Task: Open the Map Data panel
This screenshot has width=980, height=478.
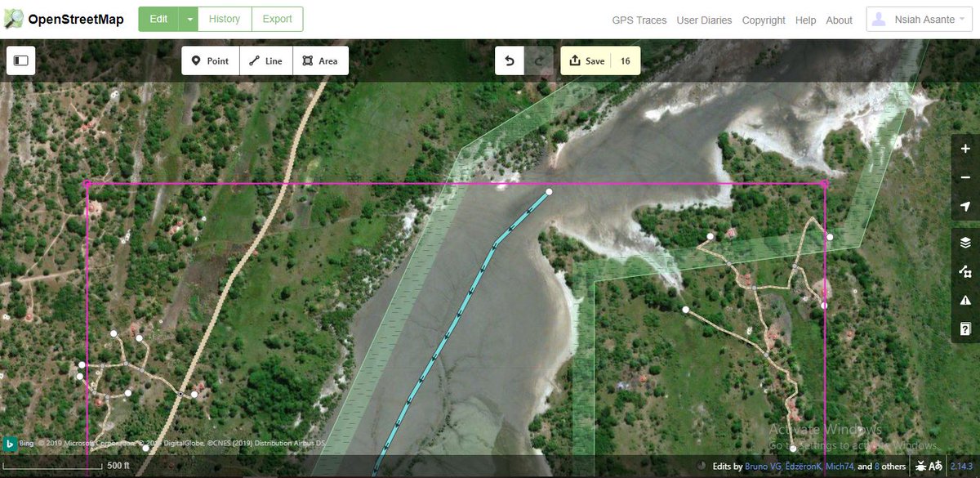Action: [x=964, y=270]
